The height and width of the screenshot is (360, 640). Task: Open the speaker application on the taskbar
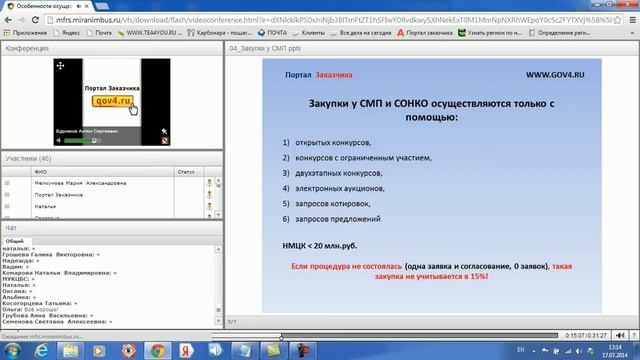pyautogui.click(x=216, y=351)
